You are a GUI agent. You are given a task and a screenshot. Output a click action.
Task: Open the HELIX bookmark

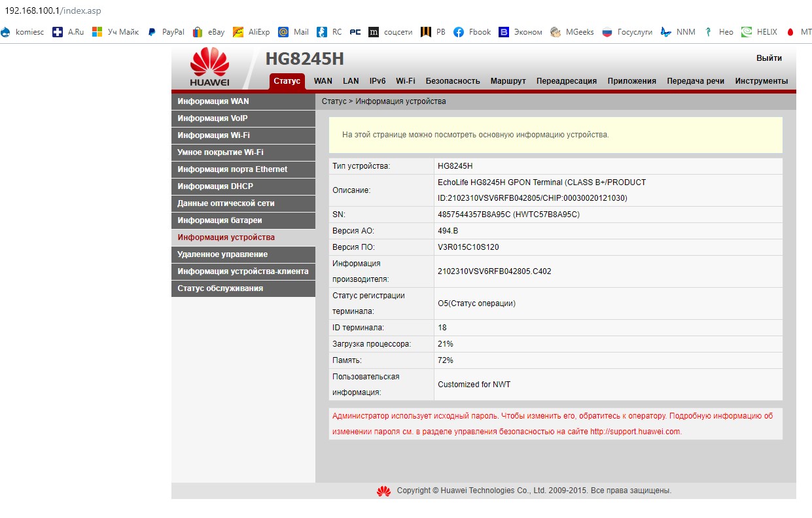[759, 31]
